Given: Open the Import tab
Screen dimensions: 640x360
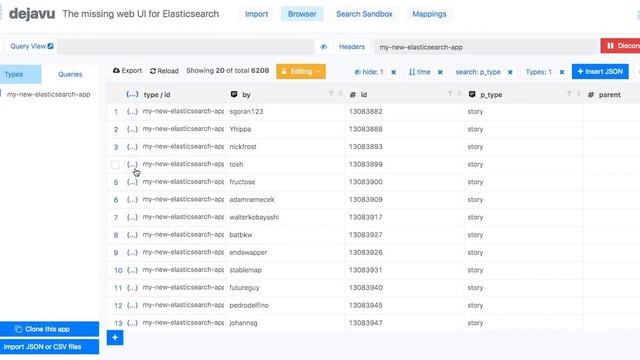Looking at the screenshot, I should (x=256, y=14).
